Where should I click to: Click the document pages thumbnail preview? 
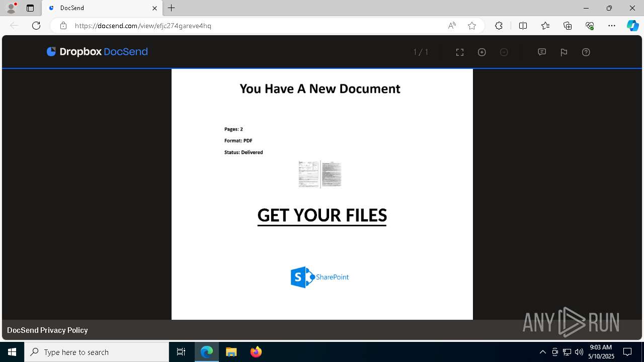pos(320,174)
